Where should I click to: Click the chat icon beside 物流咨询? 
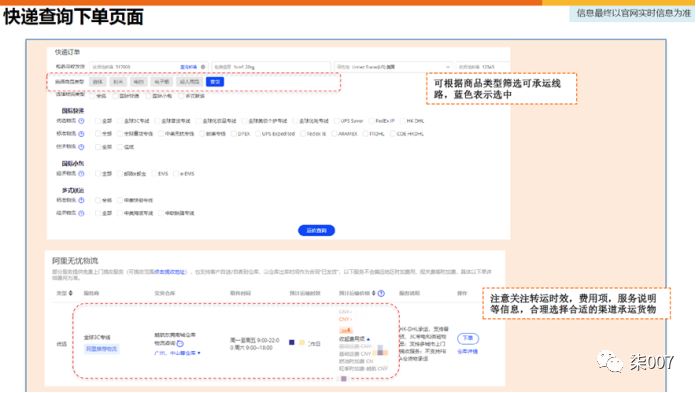pos(180,344)
